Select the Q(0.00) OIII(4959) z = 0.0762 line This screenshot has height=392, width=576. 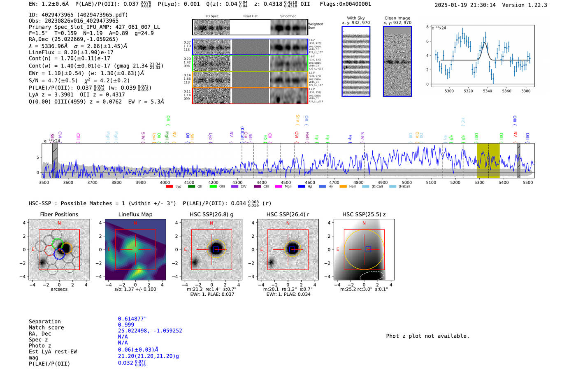[96, 102]
